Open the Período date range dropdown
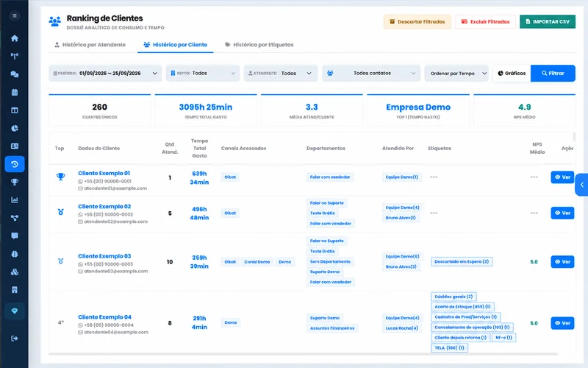This screenshot has width=588, height=368. (105, 73)
